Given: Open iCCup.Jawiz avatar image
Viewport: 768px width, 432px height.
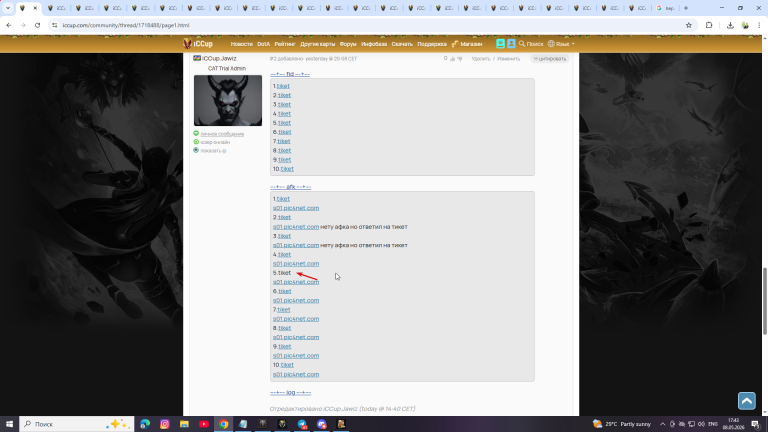Looking at the screenshot, I should [228, 100].
